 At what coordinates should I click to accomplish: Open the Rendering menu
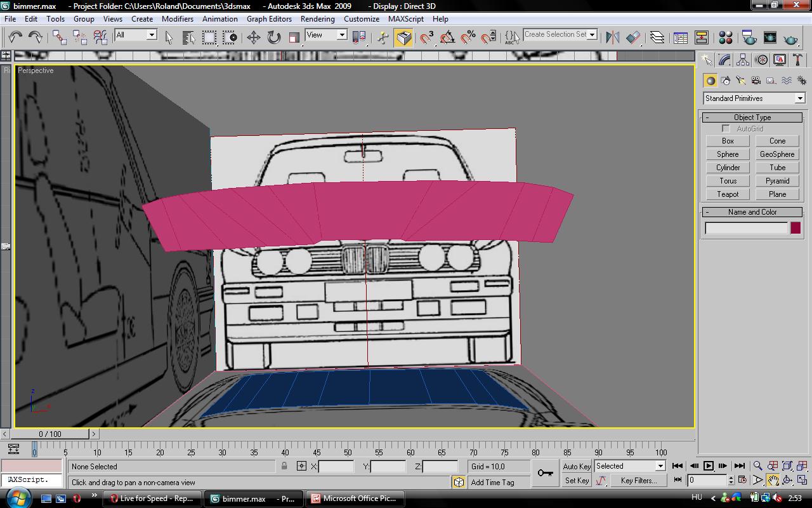317,19
